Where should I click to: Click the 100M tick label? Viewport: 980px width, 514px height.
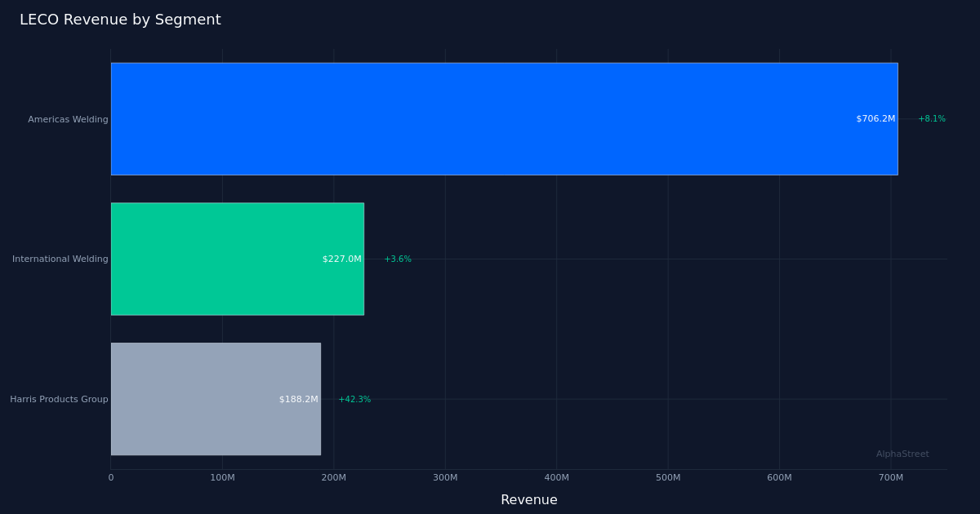tap(222, 478)
